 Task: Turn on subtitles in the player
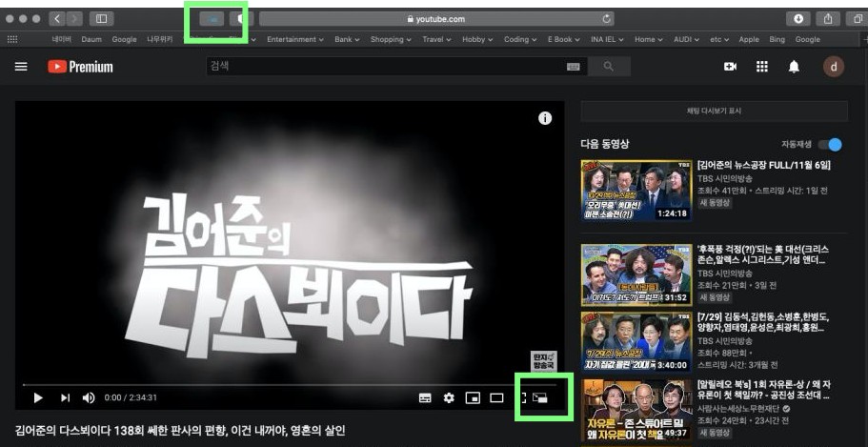pos(425,397)
